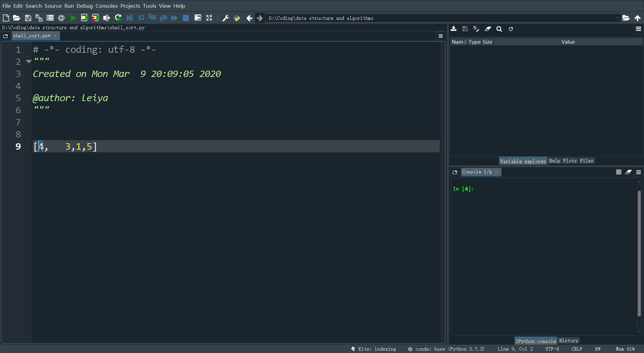Open the Consoles menu
Screen dimensions: 644x353
pos(106,6)
